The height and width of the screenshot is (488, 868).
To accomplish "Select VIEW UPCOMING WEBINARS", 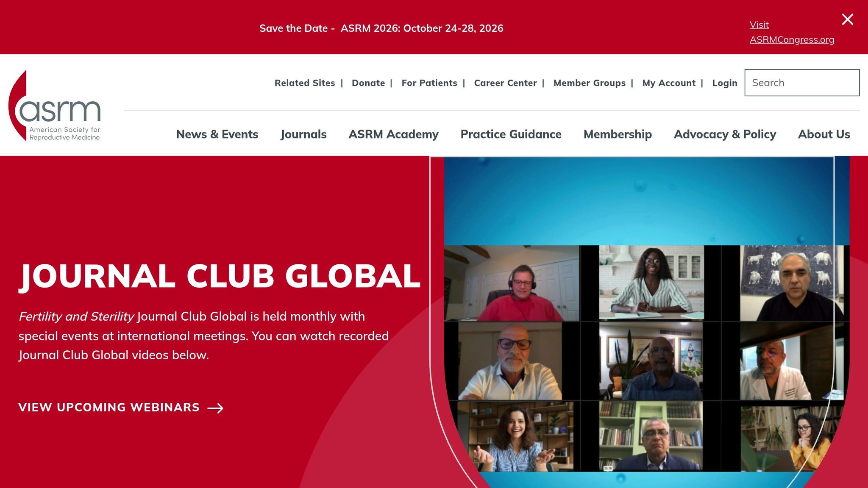I will [108, 408].
